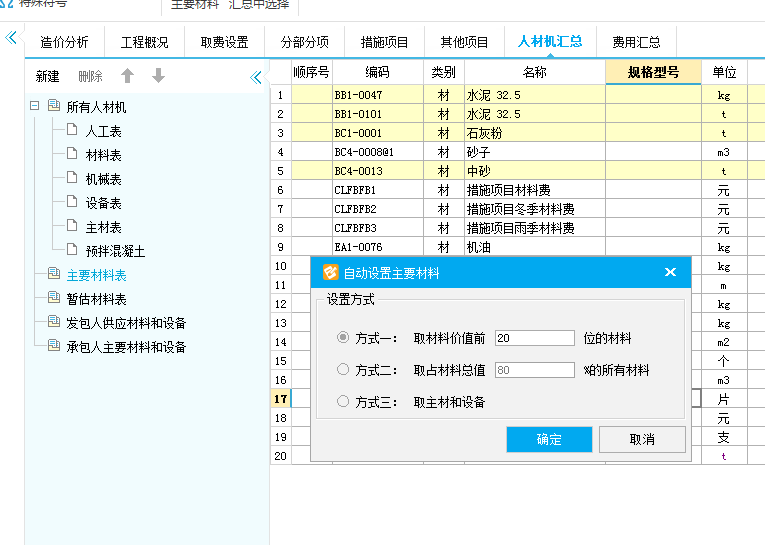This screenshot has width=765, height=545.
Task: Switch to the 造价分析 tab
Action: click(64, 42)
